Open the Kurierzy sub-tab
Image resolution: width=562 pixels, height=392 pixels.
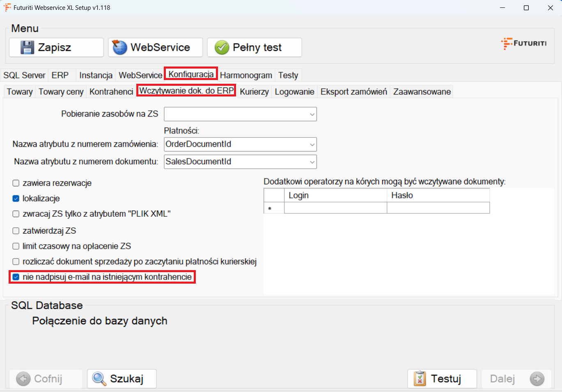click(254, 92)
